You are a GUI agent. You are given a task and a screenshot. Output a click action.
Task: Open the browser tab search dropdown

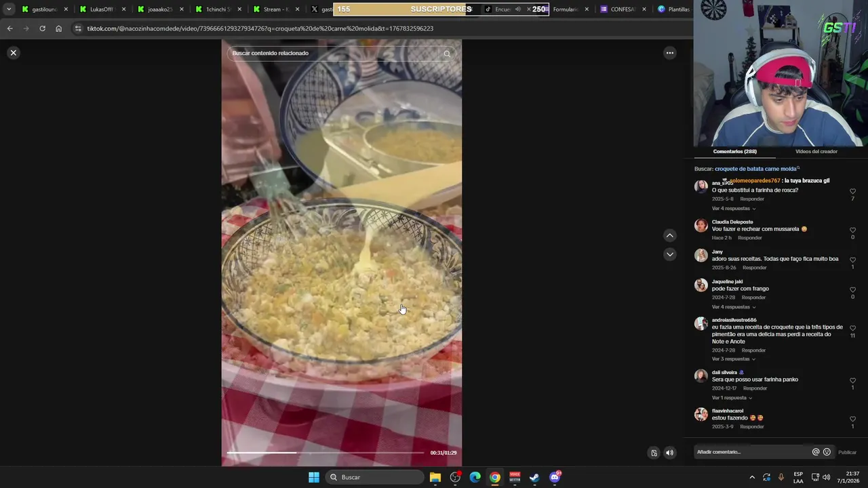click(9, 9)
